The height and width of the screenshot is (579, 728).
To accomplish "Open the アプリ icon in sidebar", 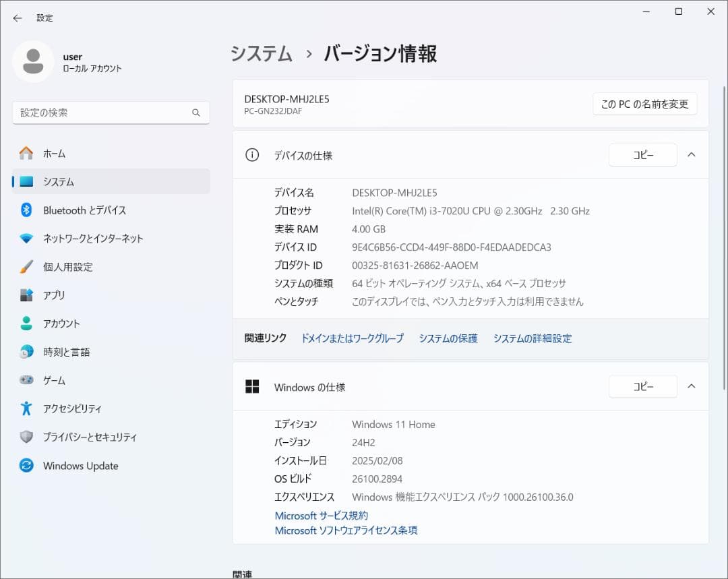I will [26, 295].
